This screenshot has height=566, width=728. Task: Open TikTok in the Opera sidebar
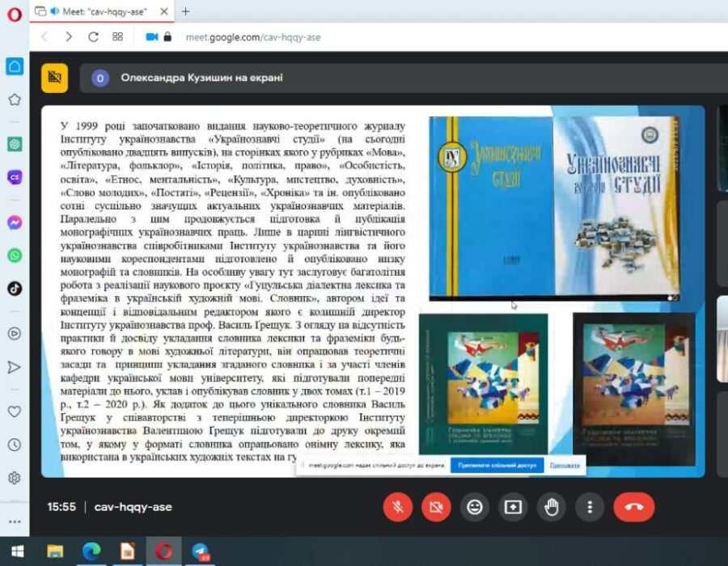tap(15, 288)
